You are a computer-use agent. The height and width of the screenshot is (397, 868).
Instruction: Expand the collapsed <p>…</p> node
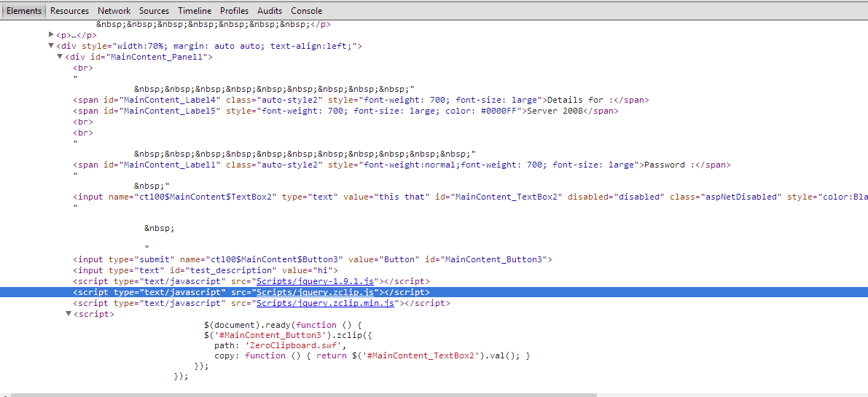52,35
